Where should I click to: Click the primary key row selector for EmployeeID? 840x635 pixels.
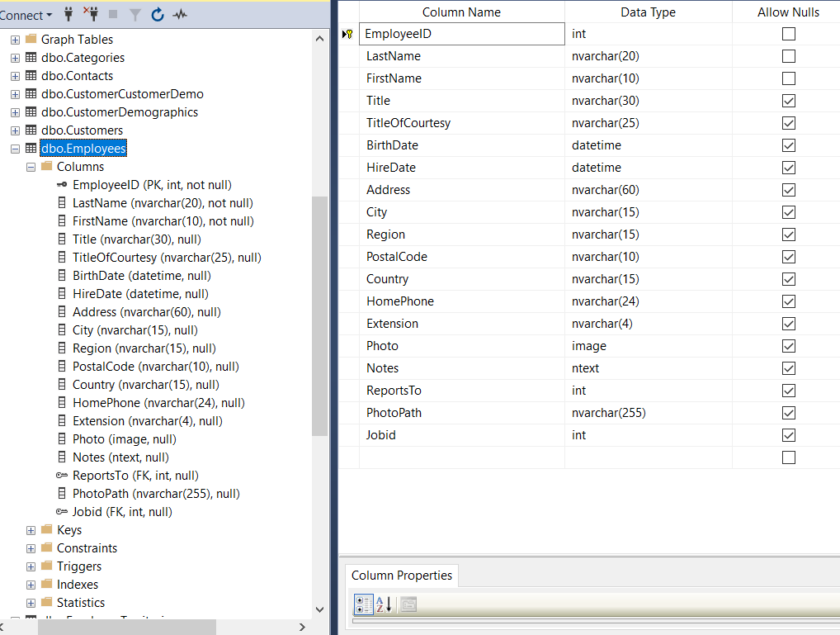click(347, 34)
